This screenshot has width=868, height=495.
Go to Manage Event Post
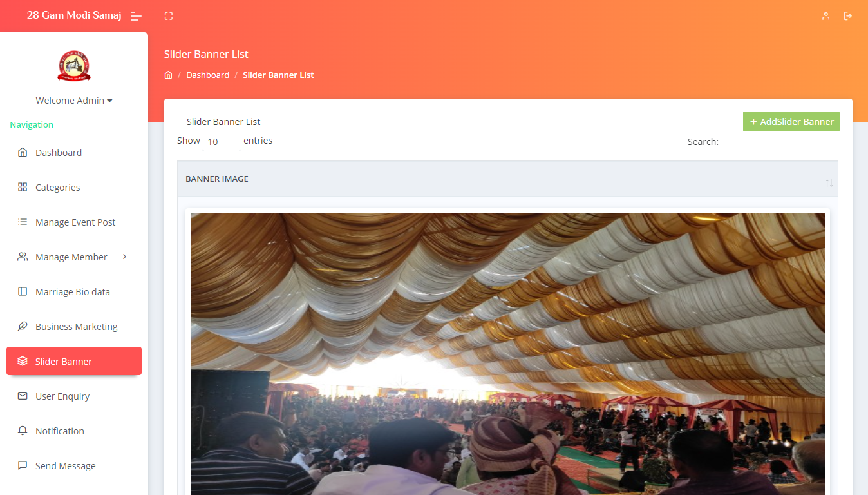click(74, 222)
